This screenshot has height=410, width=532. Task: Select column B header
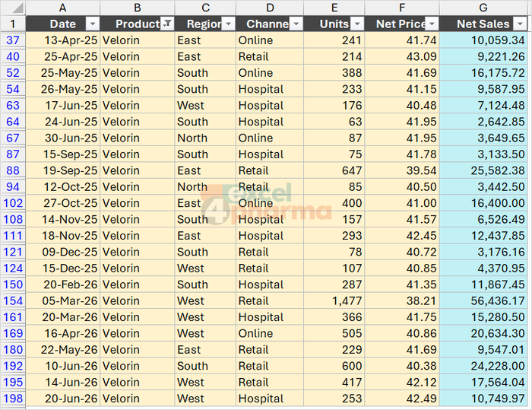138,8
